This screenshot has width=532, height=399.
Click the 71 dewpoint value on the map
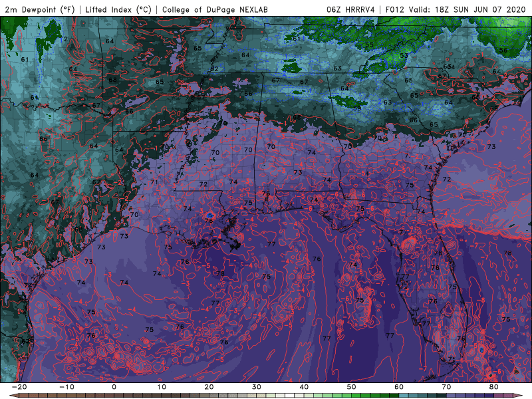click(x=154, y=182)
